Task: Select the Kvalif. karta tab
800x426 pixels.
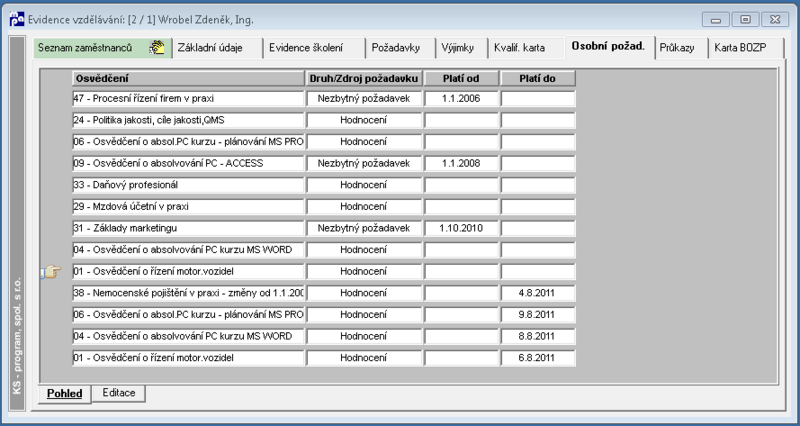Action: (527, 48)
